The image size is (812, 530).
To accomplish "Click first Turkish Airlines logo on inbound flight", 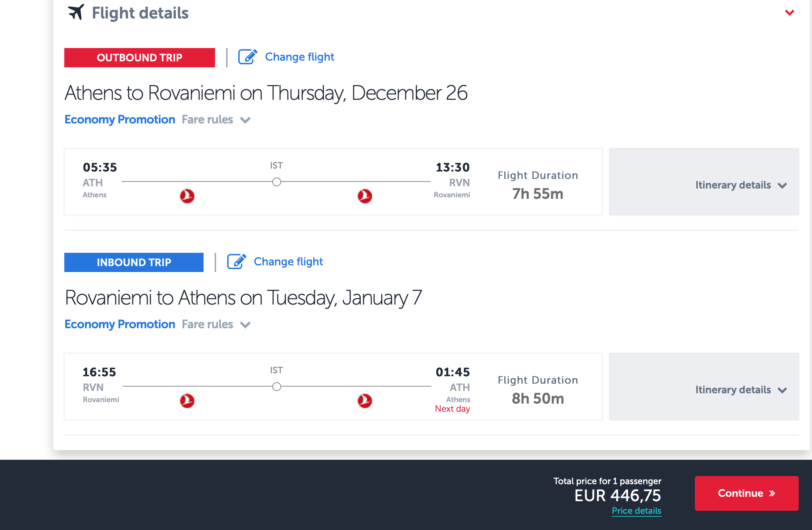I will click(x=187, y=401).
